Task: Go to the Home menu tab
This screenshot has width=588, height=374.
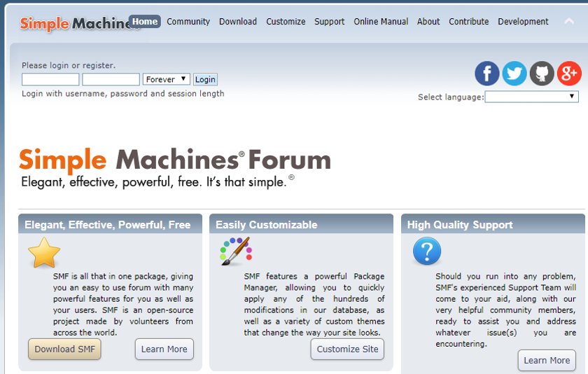Action: tap(145, 22)
